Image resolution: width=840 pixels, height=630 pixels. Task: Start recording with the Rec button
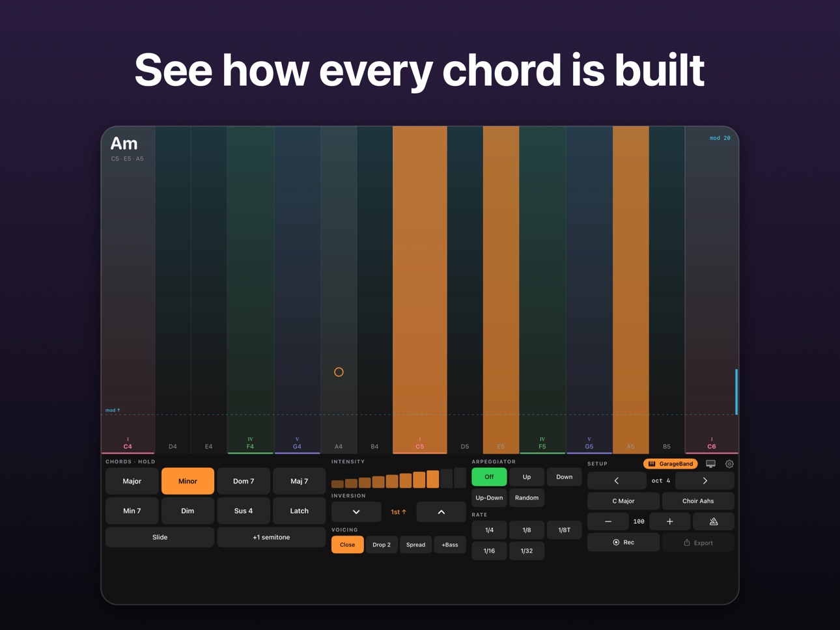click(623, 542)
